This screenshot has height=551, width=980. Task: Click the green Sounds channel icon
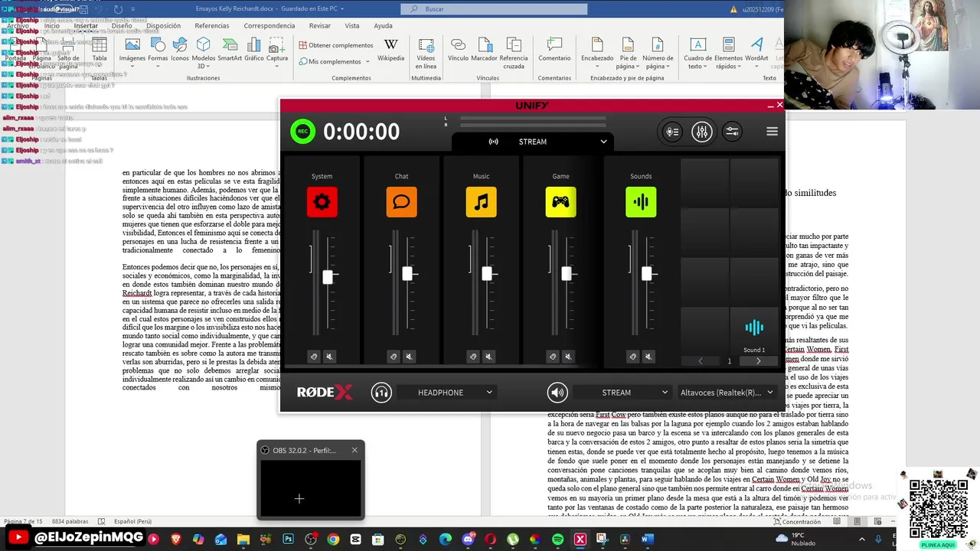pos(641,202)
